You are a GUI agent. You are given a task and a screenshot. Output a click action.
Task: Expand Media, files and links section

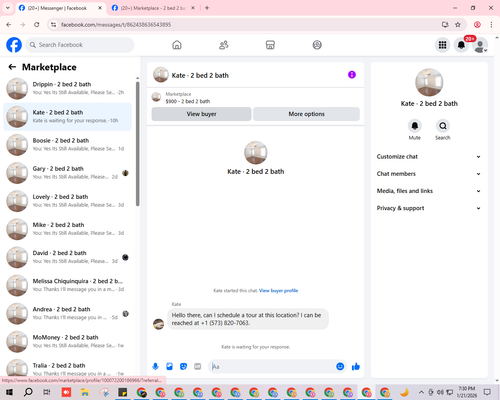(429, 191)
